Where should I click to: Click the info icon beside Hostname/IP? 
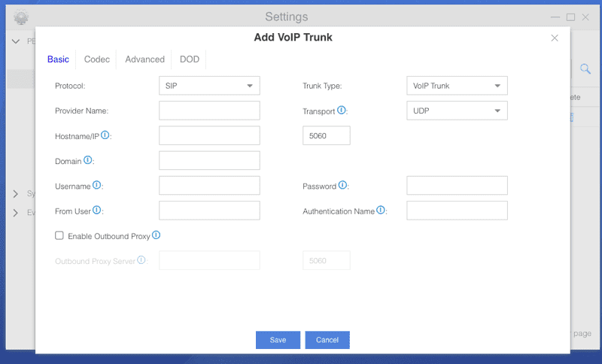click(x=105, y=135)
